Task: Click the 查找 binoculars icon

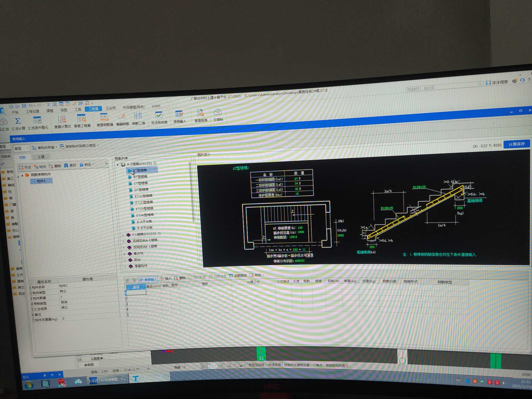Action: [66, 165]
